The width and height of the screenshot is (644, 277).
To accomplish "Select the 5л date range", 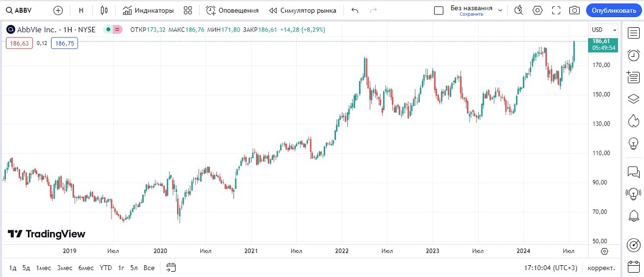I will (x=134, y=267).
